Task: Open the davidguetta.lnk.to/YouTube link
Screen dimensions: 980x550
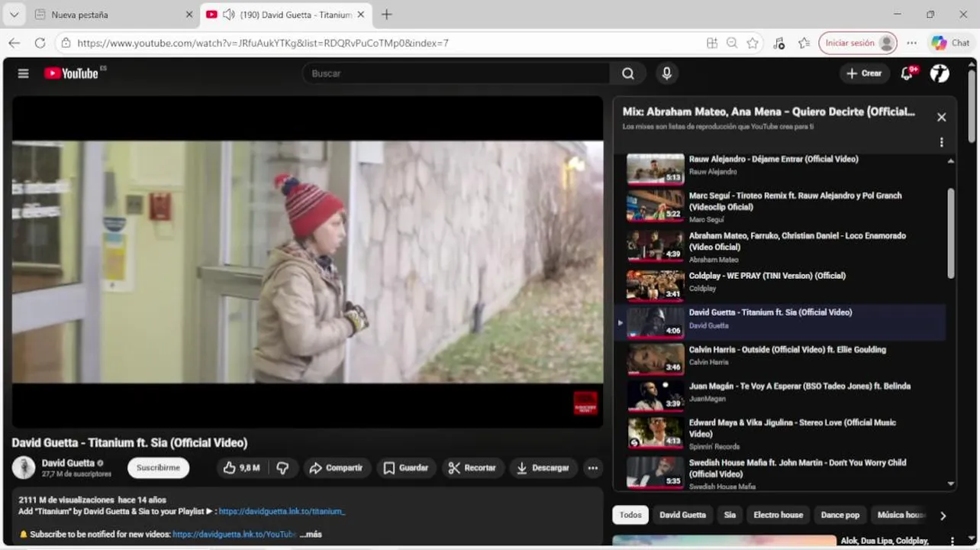Action: (234, 534)
